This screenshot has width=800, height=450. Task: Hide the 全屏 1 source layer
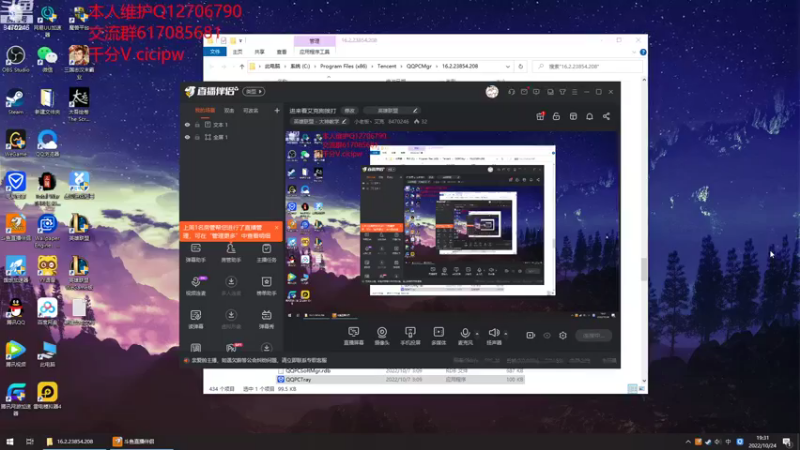[187, 137]
